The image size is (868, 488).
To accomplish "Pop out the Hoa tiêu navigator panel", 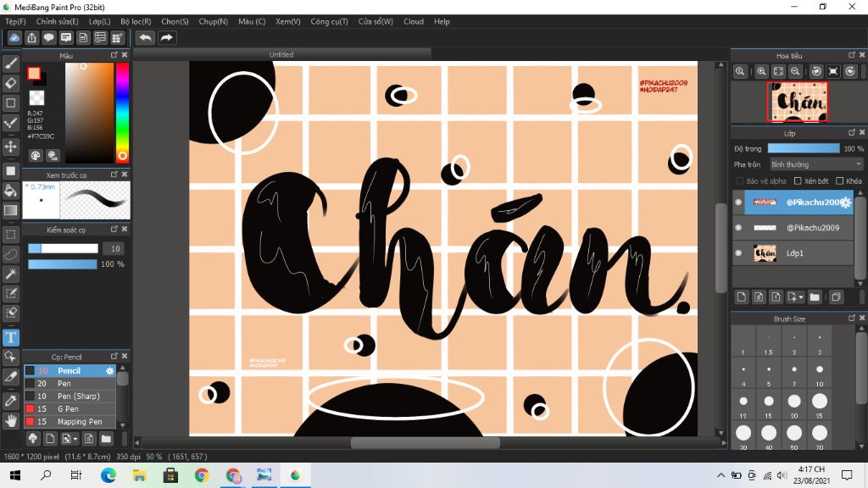I will (x=852, y=55).
